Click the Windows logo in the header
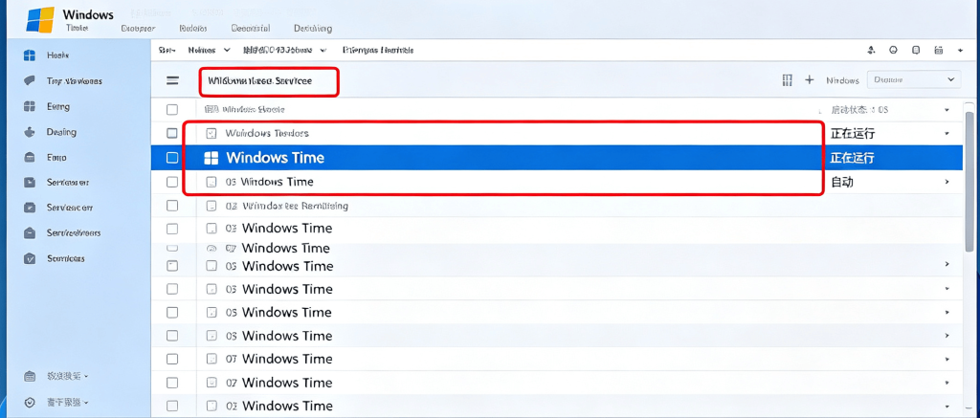 point(40,19)
